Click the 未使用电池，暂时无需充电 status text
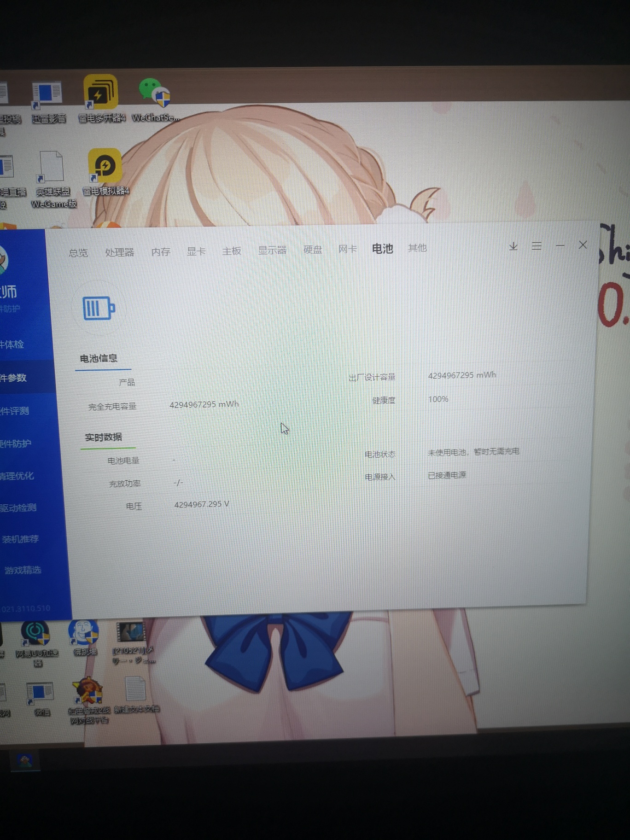This screenshot has height=840, width=630. point(473,452)
